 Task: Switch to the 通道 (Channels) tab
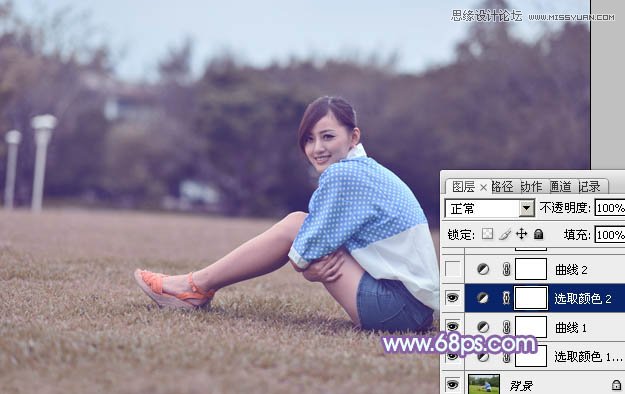[x=560, y=186]
